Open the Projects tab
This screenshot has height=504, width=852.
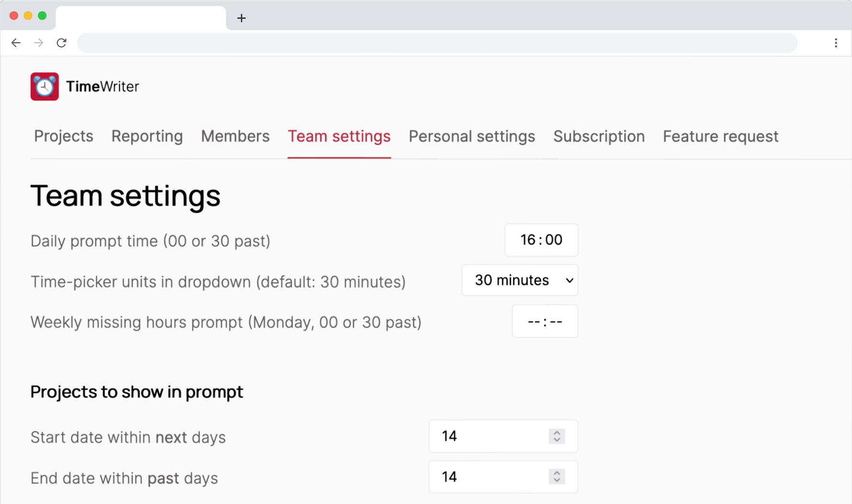[x=64, y=137]
